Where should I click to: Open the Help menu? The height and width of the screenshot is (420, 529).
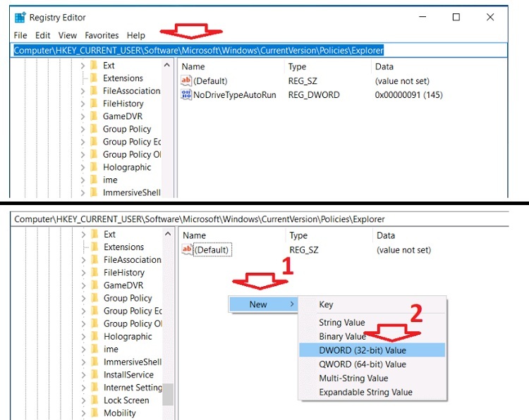[x=136, y=35]
